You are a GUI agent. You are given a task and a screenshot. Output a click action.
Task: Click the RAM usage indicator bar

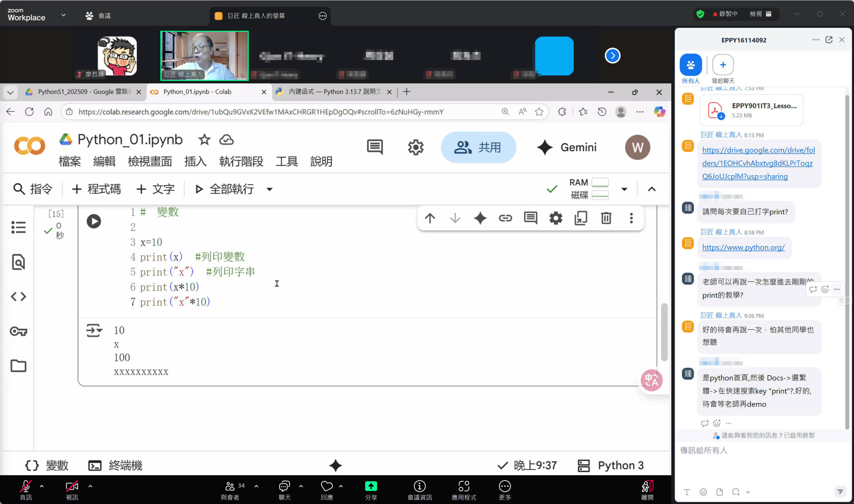(x=600, y=182)
